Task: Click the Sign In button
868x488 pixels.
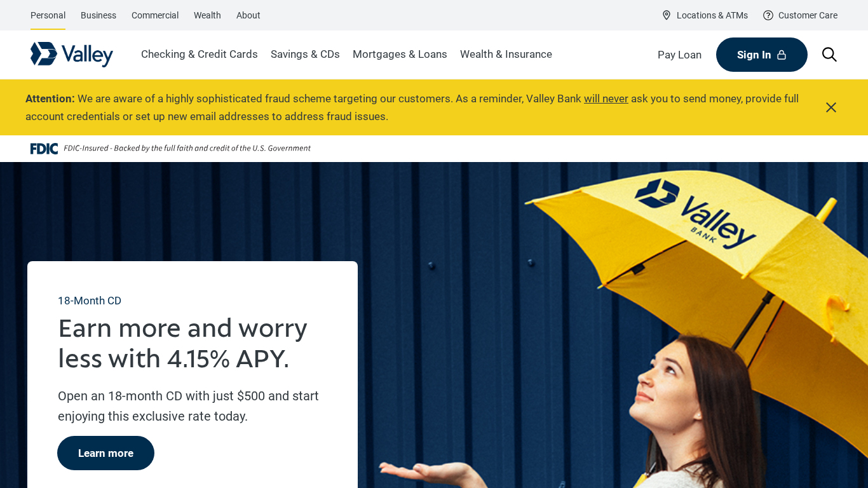Action: pyautogui.click(x=761, y=55)
